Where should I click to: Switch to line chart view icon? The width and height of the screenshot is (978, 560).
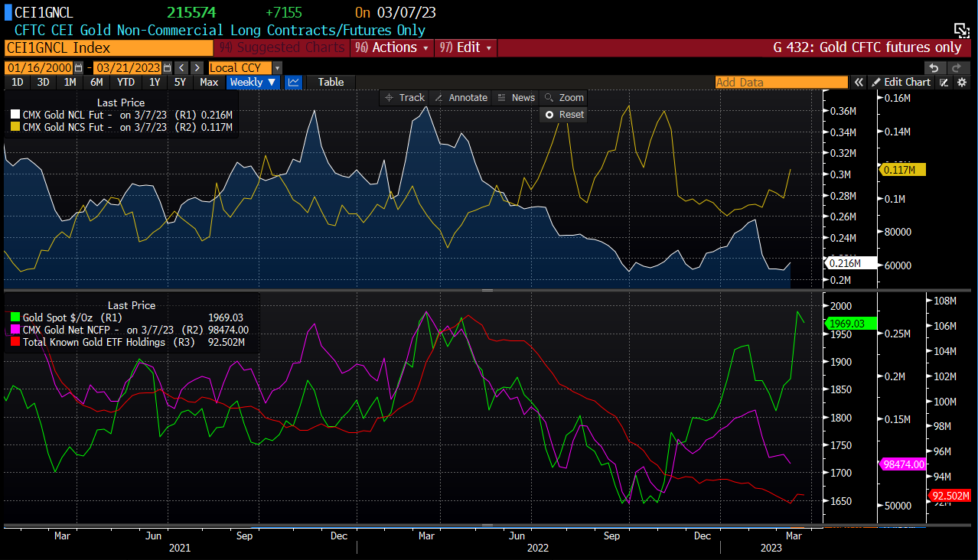293,82
